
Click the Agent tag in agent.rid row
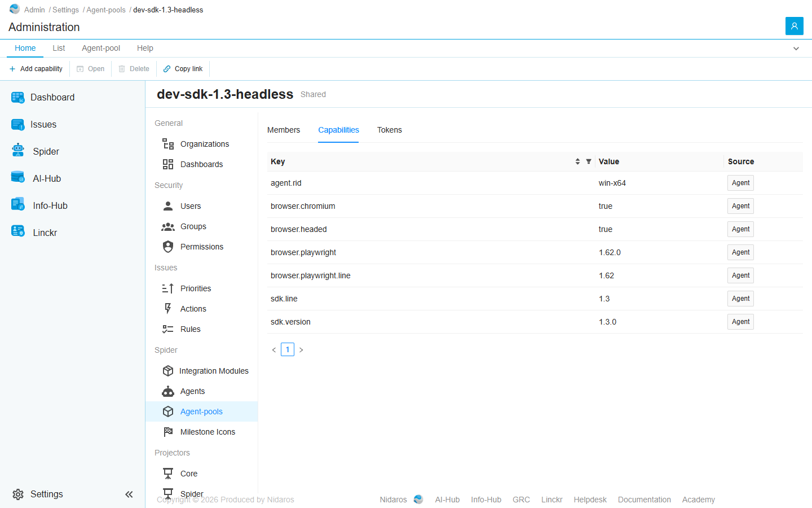pyautogui.click(x=740, y=183)
